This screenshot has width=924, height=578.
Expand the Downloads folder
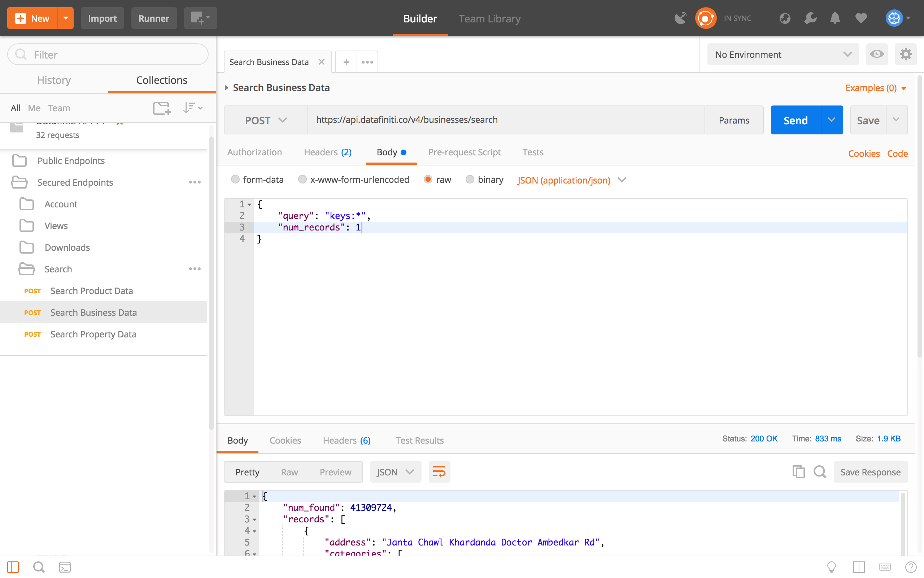(x=67, y=247)
